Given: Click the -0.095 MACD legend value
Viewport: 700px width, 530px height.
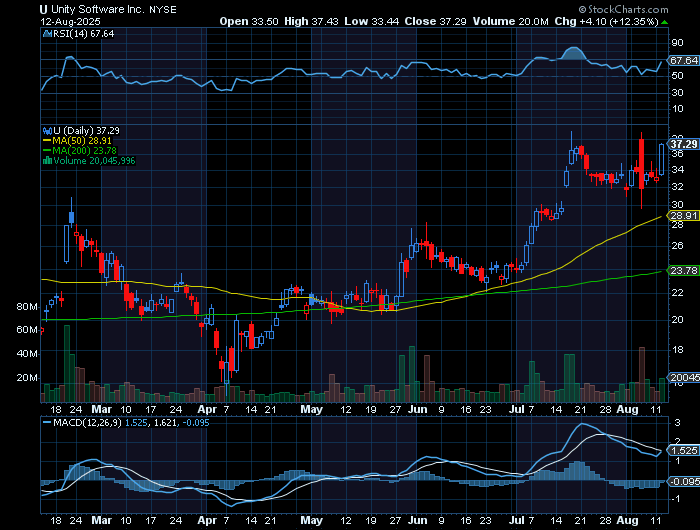Looking at the screenshot, I should [195, 422].
